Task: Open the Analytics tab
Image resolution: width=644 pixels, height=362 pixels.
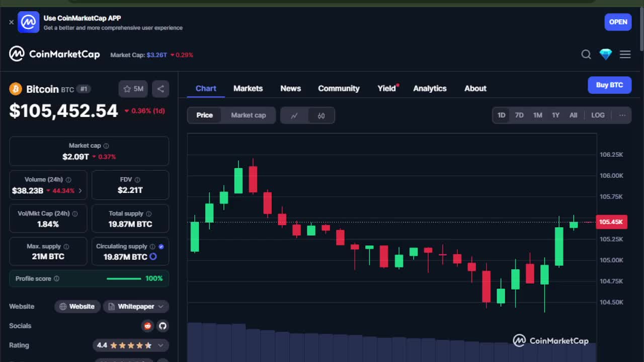Action: coord(430,88)
